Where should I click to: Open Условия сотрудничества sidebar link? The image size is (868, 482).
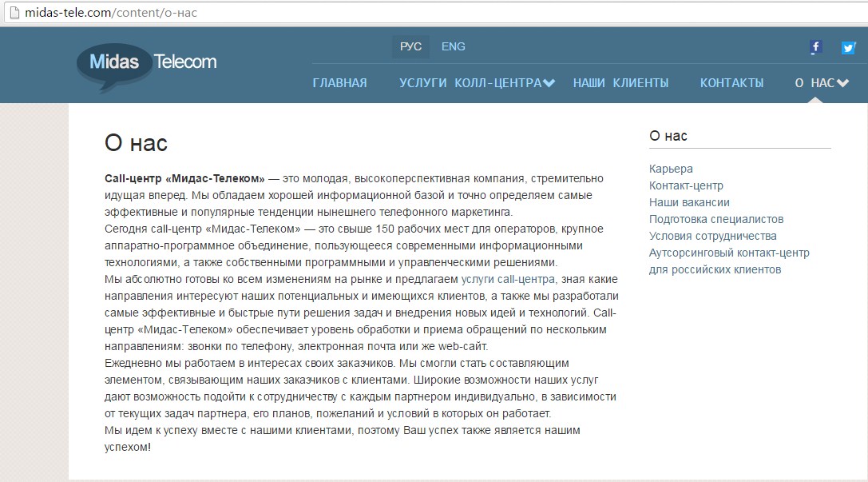pos(712,236)
